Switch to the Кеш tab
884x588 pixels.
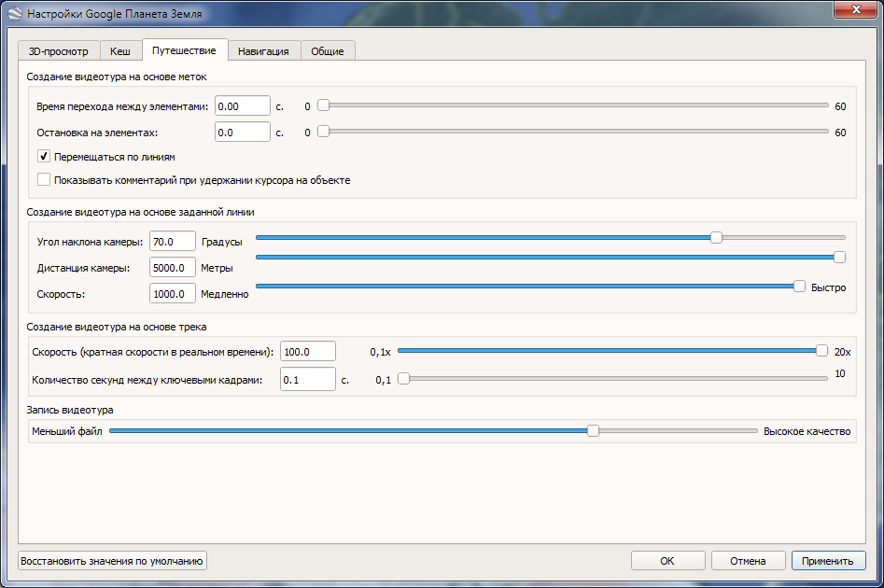point(120,50)
